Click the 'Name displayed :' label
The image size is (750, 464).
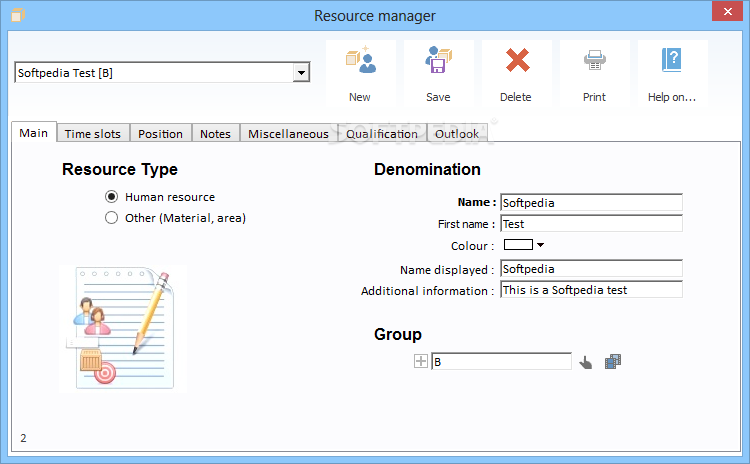(x=447, y=270)
